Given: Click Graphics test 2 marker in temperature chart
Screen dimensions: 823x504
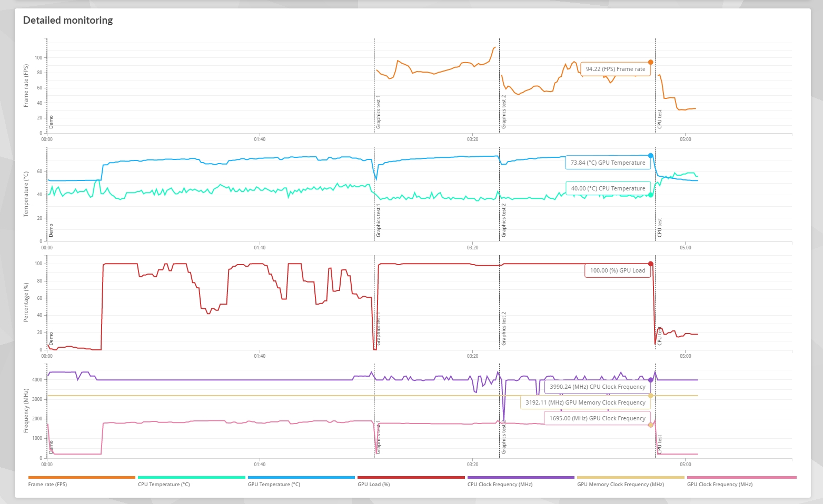Looking at the screenshot, I should 503,220.
